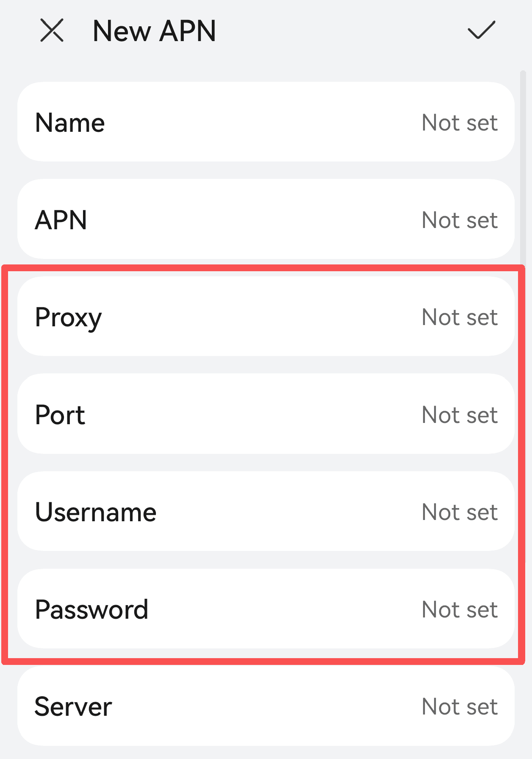Click the New APN title text

point(154,31)
